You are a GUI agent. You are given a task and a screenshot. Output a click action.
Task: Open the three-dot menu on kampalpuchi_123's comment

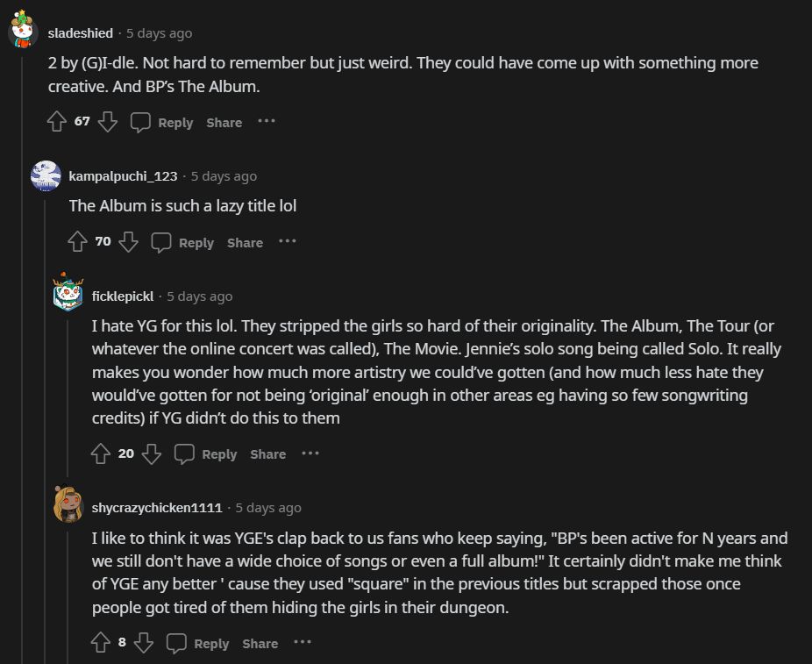click(x=288, y=242)
